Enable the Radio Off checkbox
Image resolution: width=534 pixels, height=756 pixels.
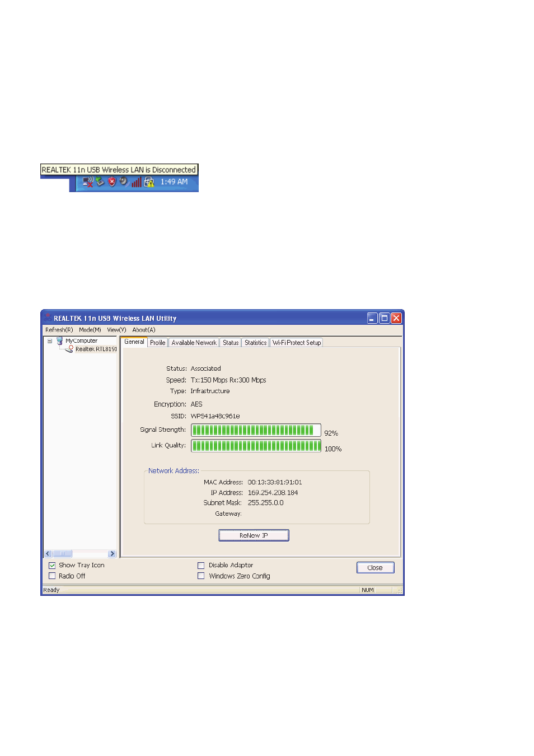pyautogui.click(x=52, y=576)
